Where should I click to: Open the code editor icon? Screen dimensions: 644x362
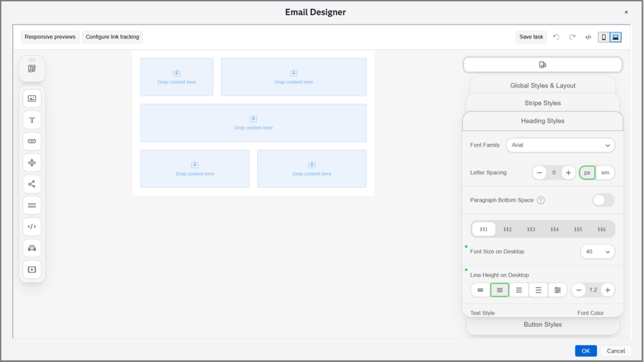click(x=588, y=37)
